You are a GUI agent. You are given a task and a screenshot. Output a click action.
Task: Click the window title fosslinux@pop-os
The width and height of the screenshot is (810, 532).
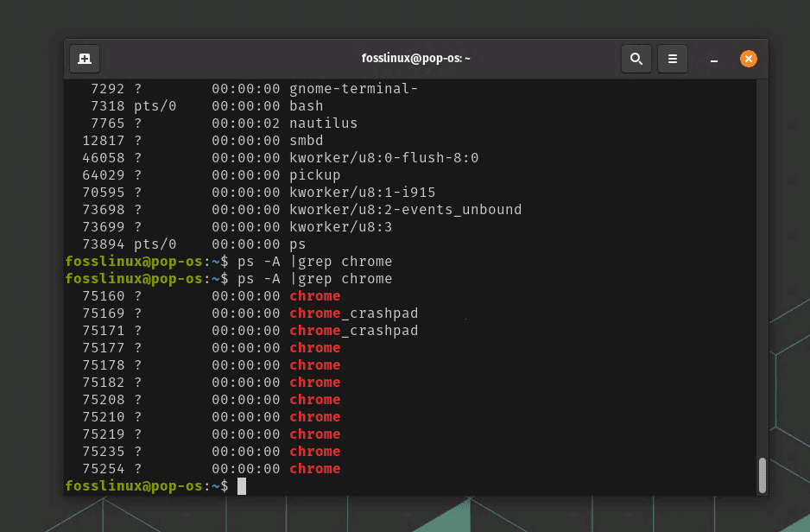tap(415, 59)
